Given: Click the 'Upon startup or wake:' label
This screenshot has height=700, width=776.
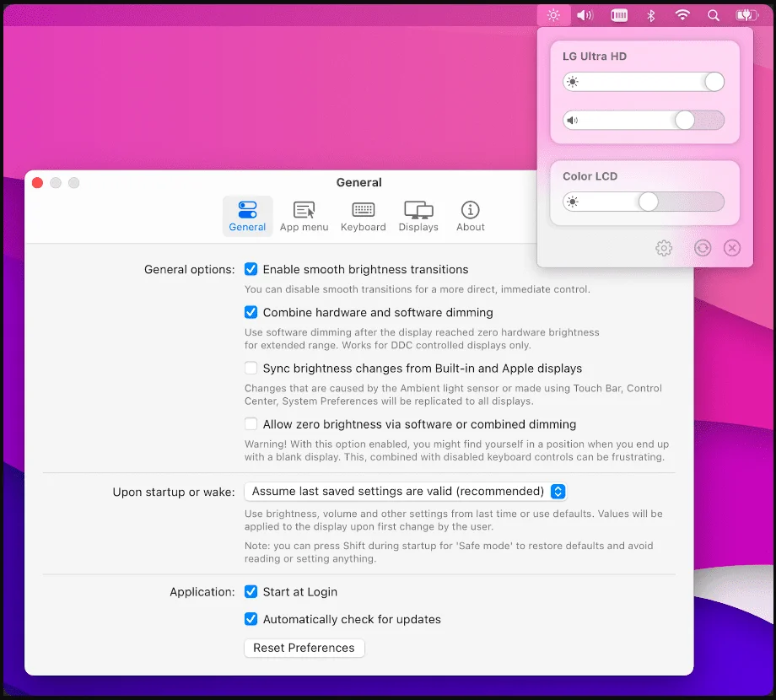Looking at the screenshot, I should (x=174, y=492).
